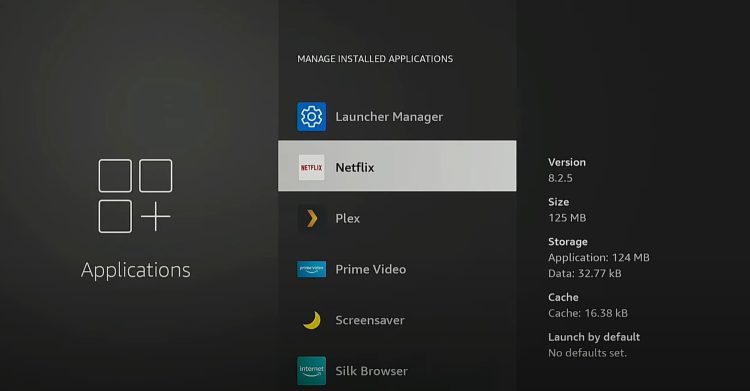Click the No defaults set text
750x391 pixels.
click(x=587, y=353)
